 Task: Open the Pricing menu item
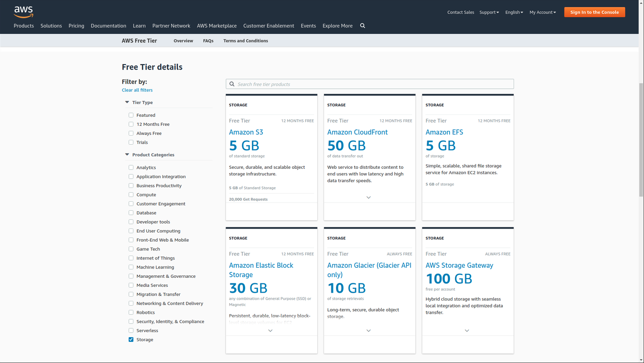76,26
